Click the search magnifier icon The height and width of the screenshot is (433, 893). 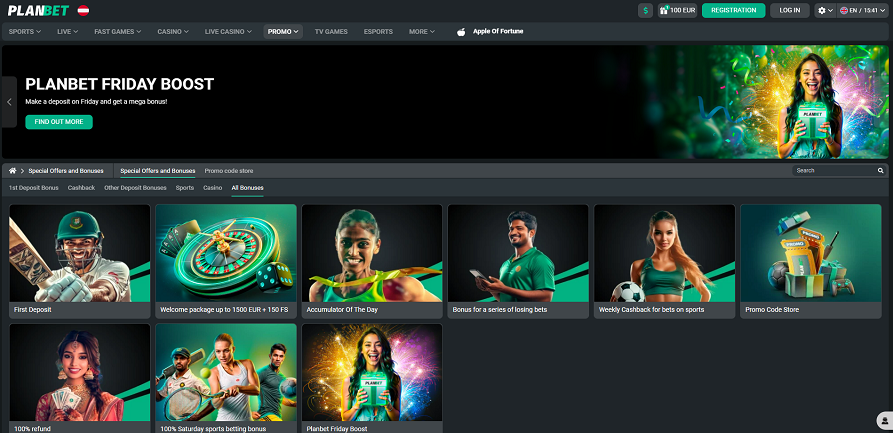880,170
